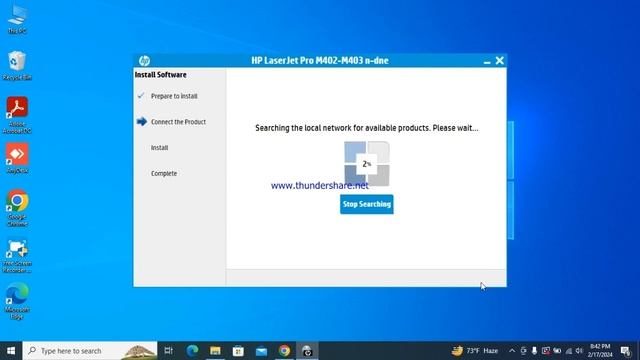Open Microsoft Edge desktop shortcut
Screen dimensions: 640x360
coord(17,301)
